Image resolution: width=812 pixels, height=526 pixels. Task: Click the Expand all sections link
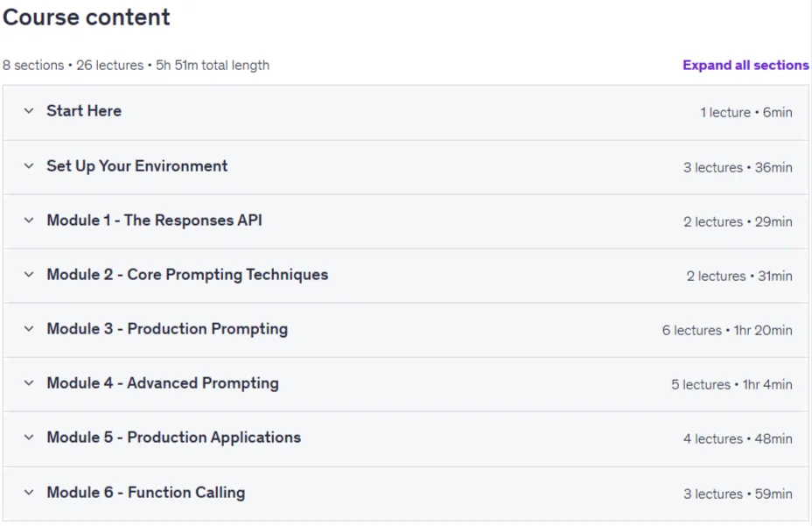(745, 66)
